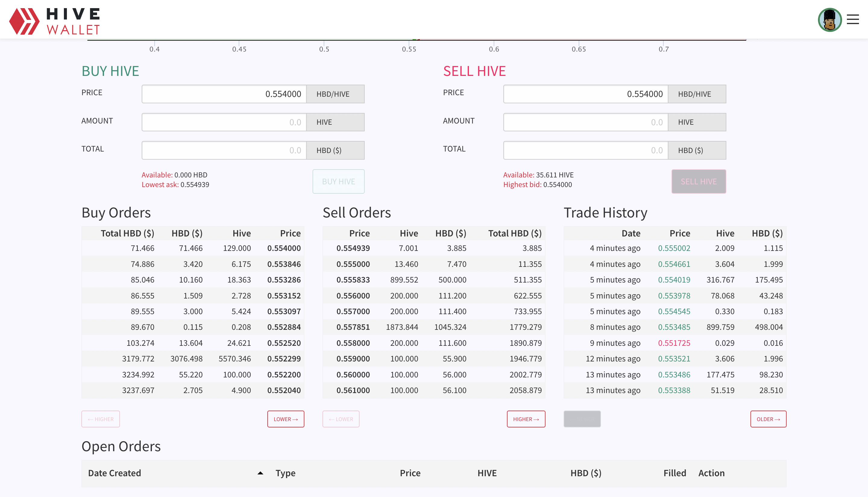Select sell order at price 0.557851
The width and height of the screenshot is (868, 497).
[x=434, y=327]
